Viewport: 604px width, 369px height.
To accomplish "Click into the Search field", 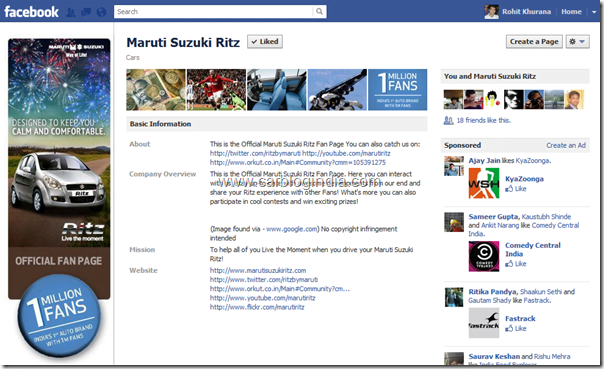I will tap(214, 12).
